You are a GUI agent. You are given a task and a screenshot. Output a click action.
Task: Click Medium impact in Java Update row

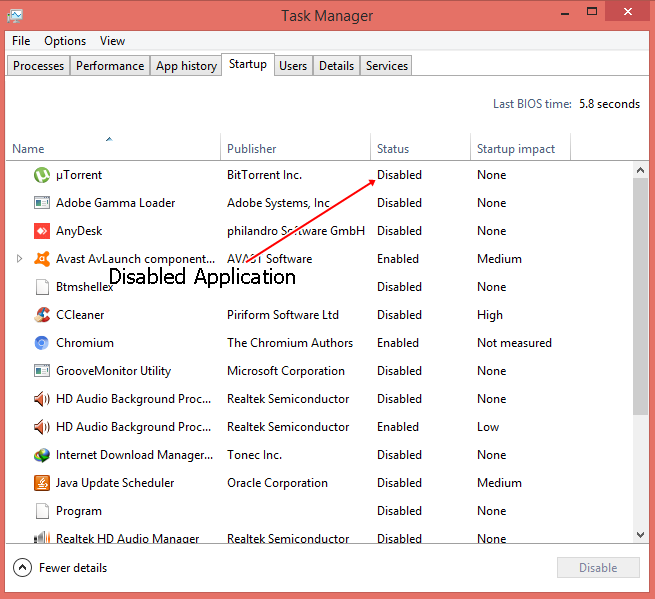pos(499,483)
